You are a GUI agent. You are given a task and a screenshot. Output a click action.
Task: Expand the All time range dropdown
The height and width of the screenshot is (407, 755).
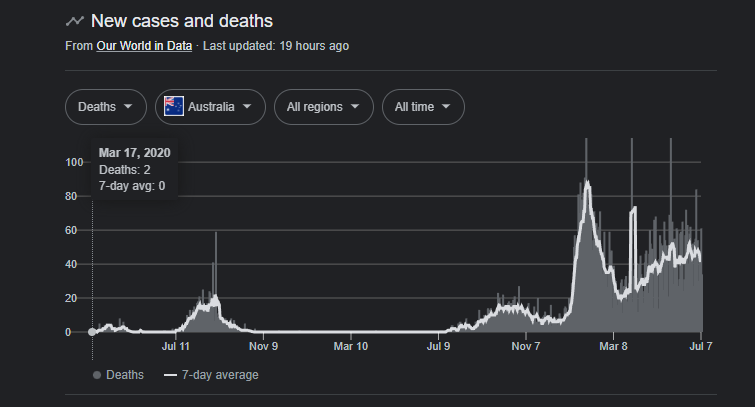pos(423,106)
